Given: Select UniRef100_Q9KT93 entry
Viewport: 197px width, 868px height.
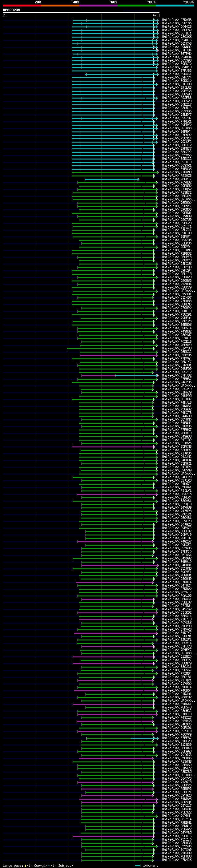Looking at the screenshot, I should [177, 233].
